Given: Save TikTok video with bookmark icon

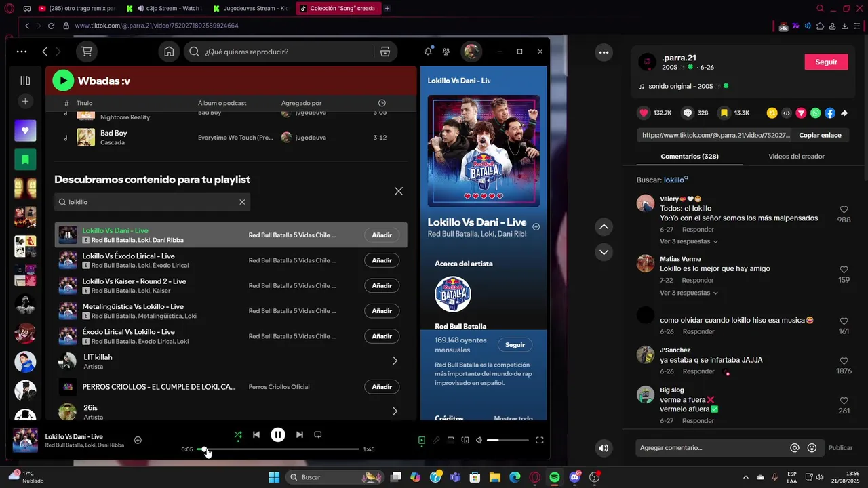Looking at the screenshot, I should click(724, 113).
